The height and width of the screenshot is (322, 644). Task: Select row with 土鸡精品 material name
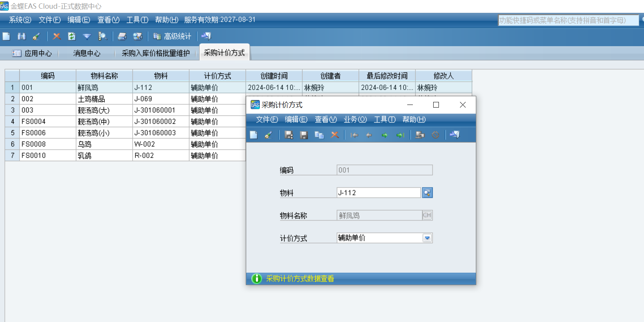(x=104, y=99)
